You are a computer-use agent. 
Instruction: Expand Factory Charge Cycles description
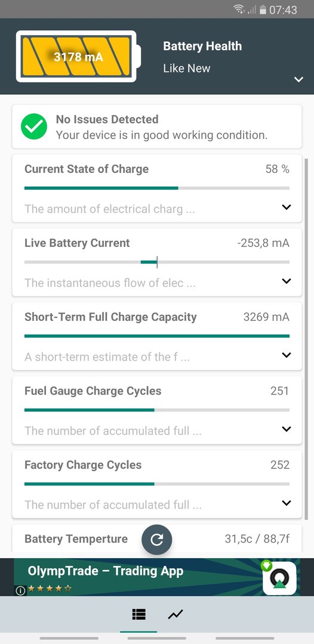pyautogui.click(x=287, y=503)
